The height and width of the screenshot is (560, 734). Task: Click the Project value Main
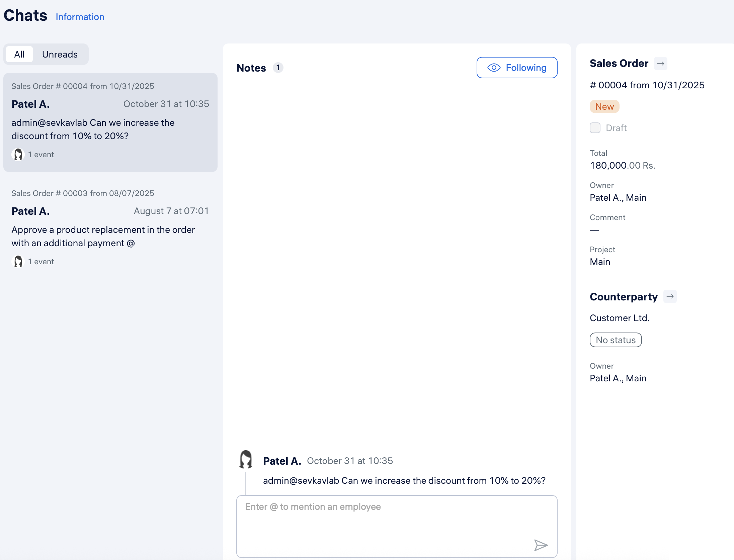(600, 262)
